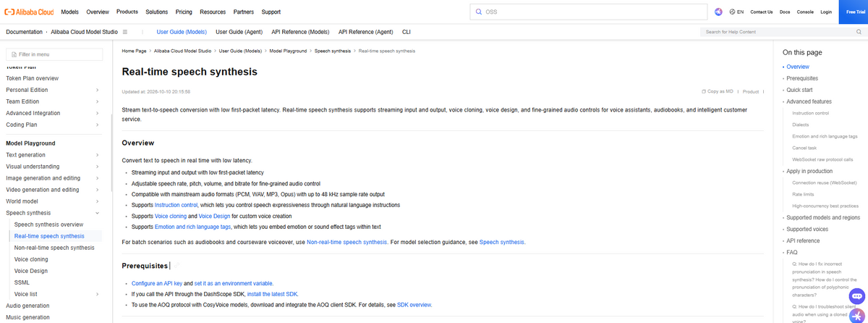
Task: Jump to Supported voices in On this page
Action: 808,229
